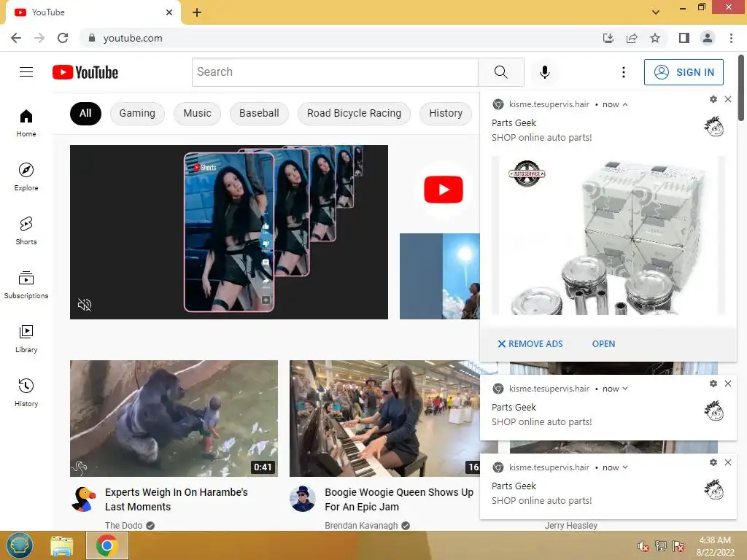Open 'Experts Weigh In On Harambe's Last Moments' title
Image resolution: width=747 pixels, height=560 pixels.
[x=177, y=499]
